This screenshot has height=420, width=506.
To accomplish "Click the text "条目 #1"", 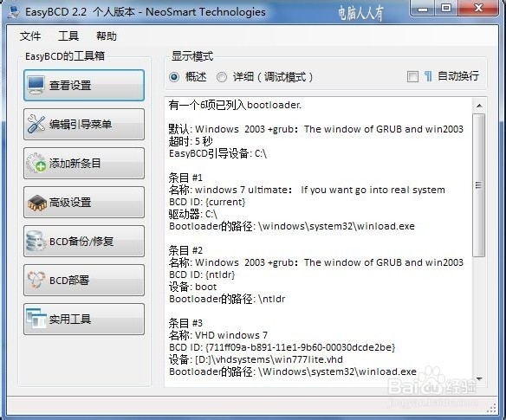I will (x=185, y=178).
